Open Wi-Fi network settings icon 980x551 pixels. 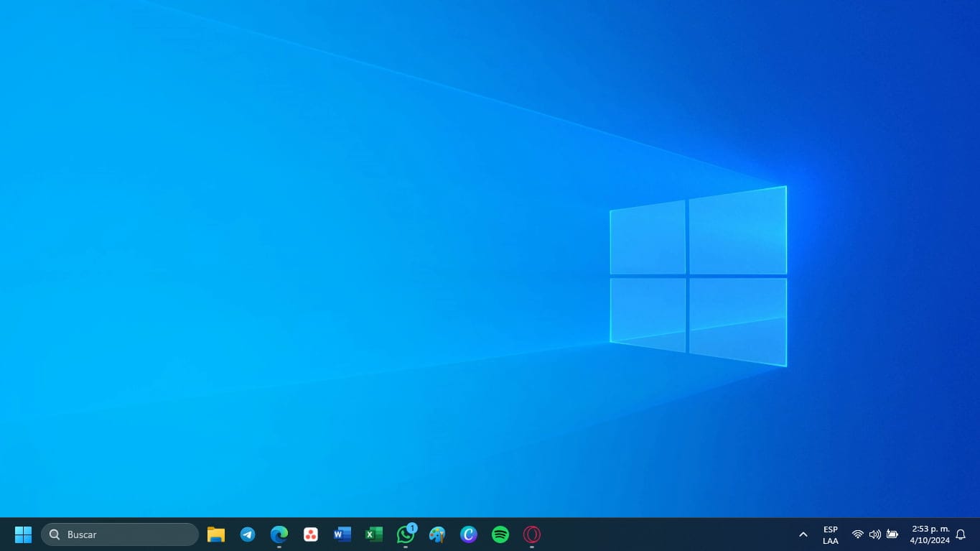point(857,534)
